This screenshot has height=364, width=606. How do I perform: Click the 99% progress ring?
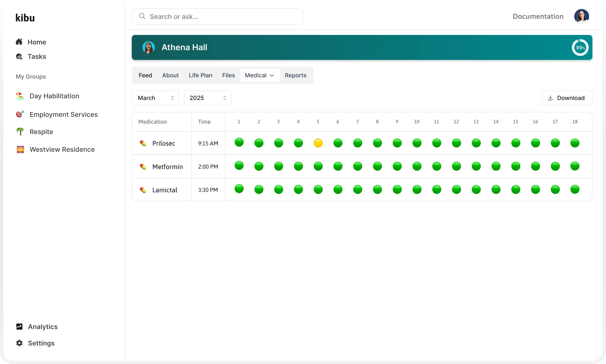[580, 48]
